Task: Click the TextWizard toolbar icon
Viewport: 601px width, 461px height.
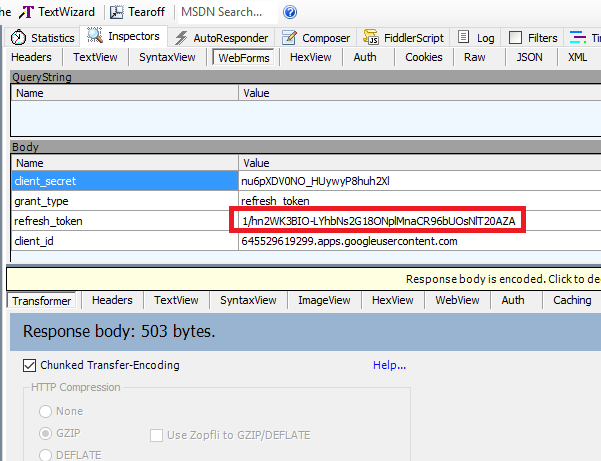Action: 26,12
